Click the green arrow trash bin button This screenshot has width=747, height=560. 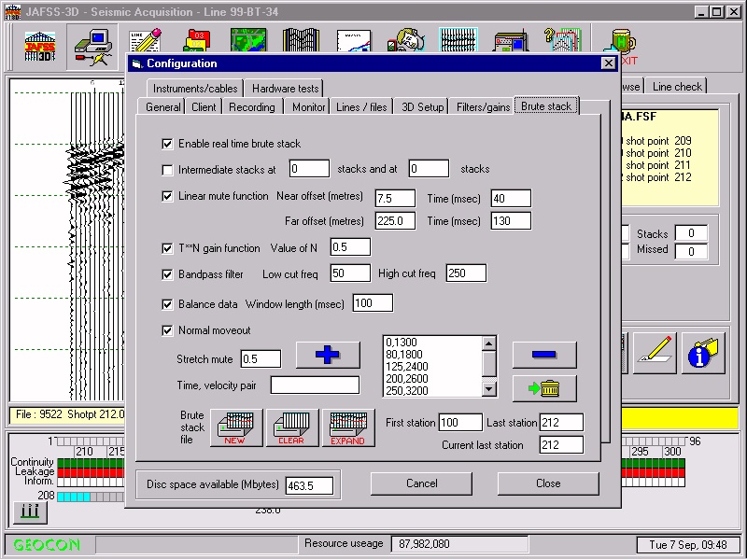point(544,388)
